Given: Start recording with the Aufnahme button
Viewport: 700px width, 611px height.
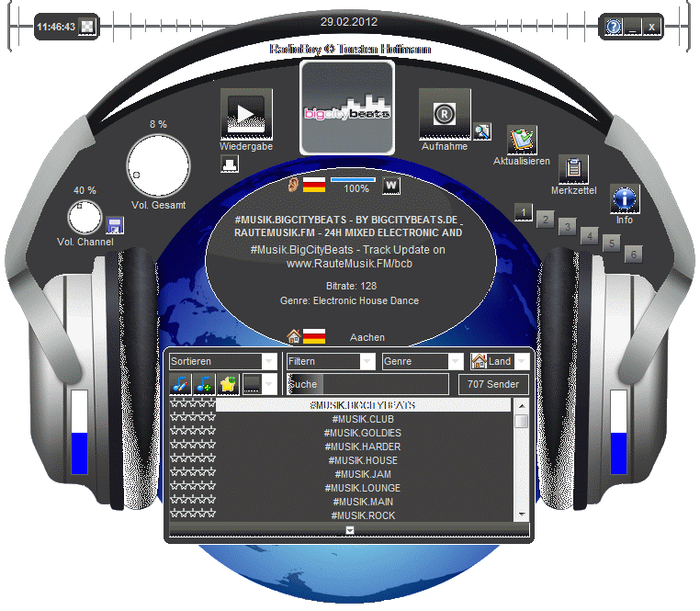Looking at the screenshot, I should tap(445, 114).
